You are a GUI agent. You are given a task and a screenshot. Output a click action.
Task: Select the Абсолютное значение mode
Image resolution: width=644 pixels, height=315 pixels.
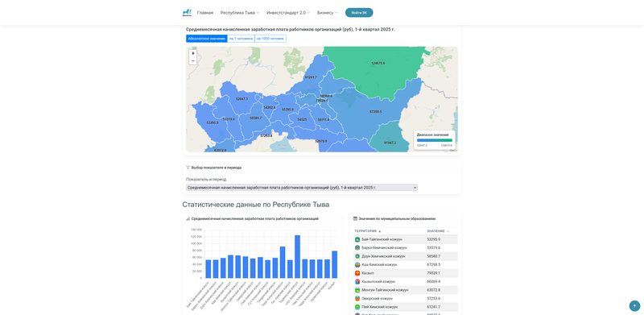point(206,39)
